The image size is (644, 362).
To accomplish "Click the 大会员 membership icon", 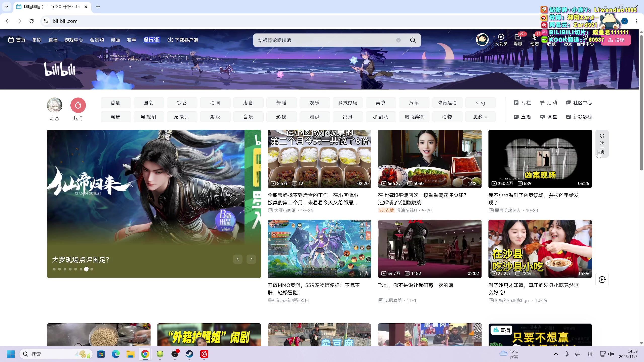I will 501,37.
